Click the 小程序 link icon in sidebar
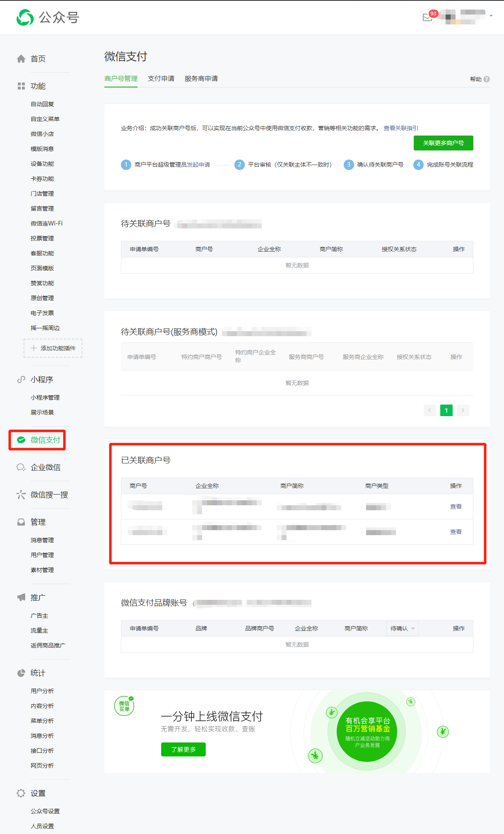504x834 pixels. [21, 380]
